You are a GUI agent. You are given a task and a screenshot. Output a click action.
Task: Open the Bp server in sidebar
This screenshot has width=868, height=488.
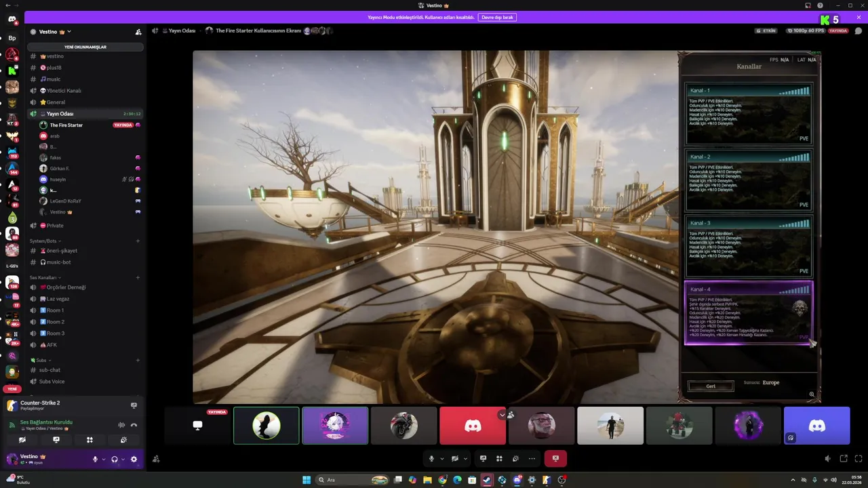tap(12, 38)
